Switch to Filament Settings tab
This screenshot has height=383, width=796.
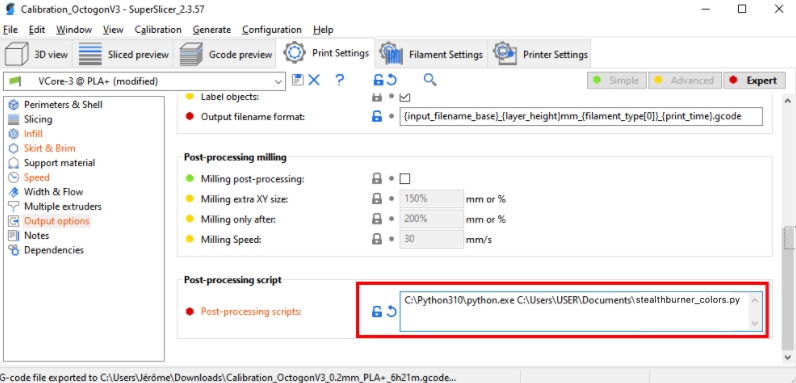(x=432, y=54)
